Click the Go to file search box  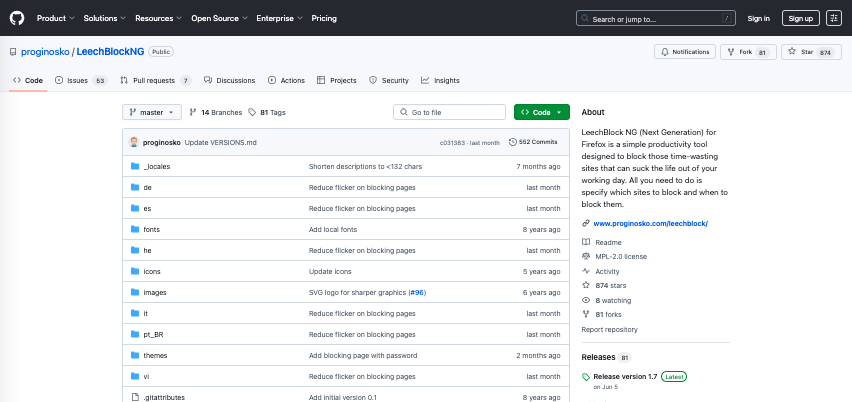pos(449,112)
